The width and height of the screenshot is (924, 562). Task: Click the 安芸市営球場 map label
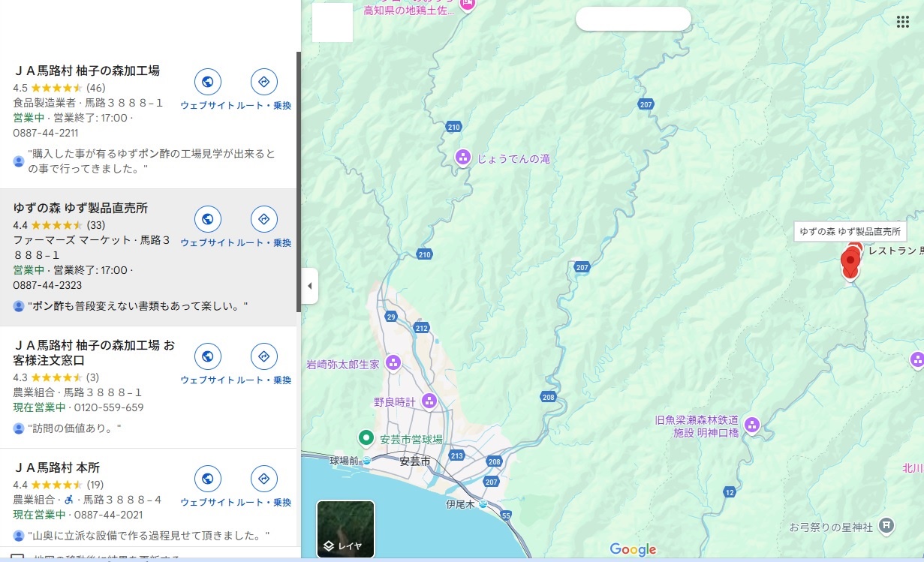point(411,438)
